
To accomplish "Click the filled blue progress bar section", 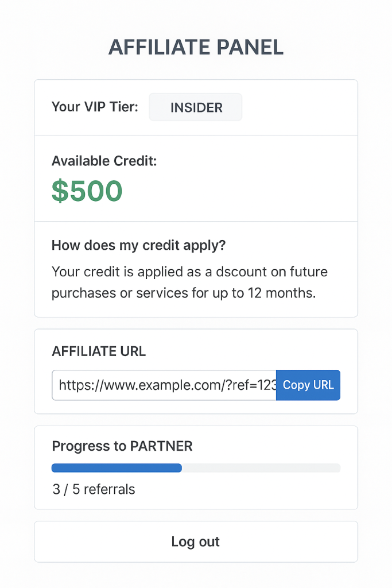I will point(117,468).
